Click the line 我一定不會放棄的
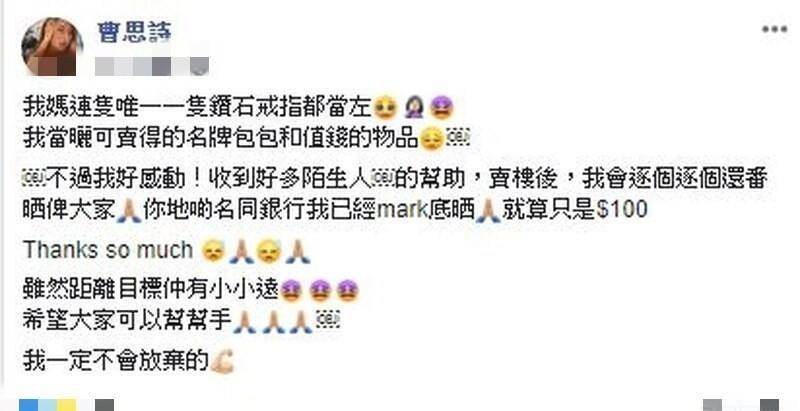 (x=116, y=361)
